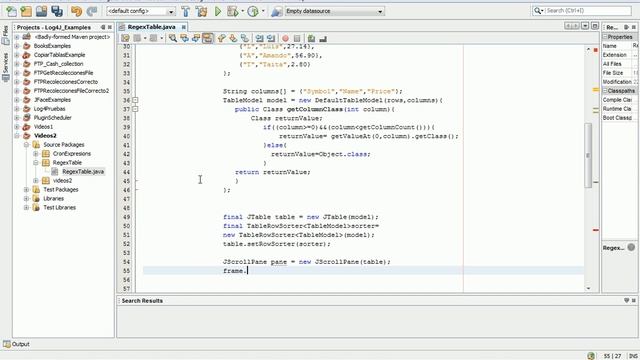The width and height of the screenshot is (640, 360).
Task: Click in the Search (Ctrl+I) field
Action: pyautogui.click(x=588, y=11)
